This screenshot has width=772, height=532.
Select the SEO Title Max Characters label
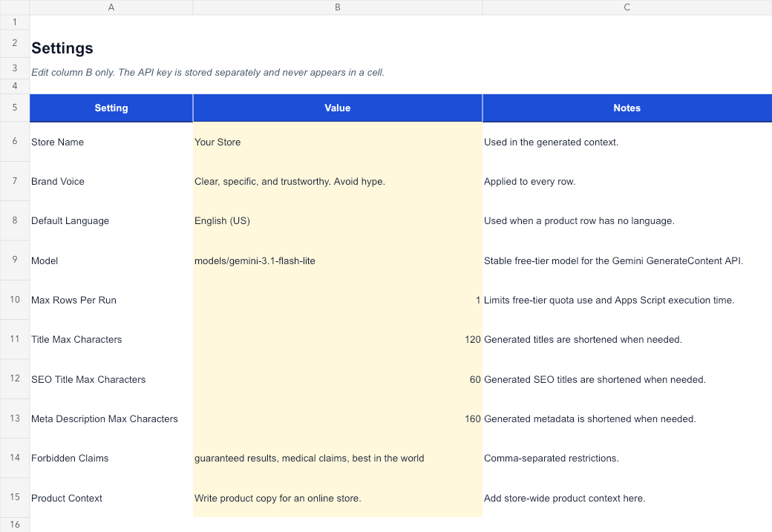click(111, 379)
